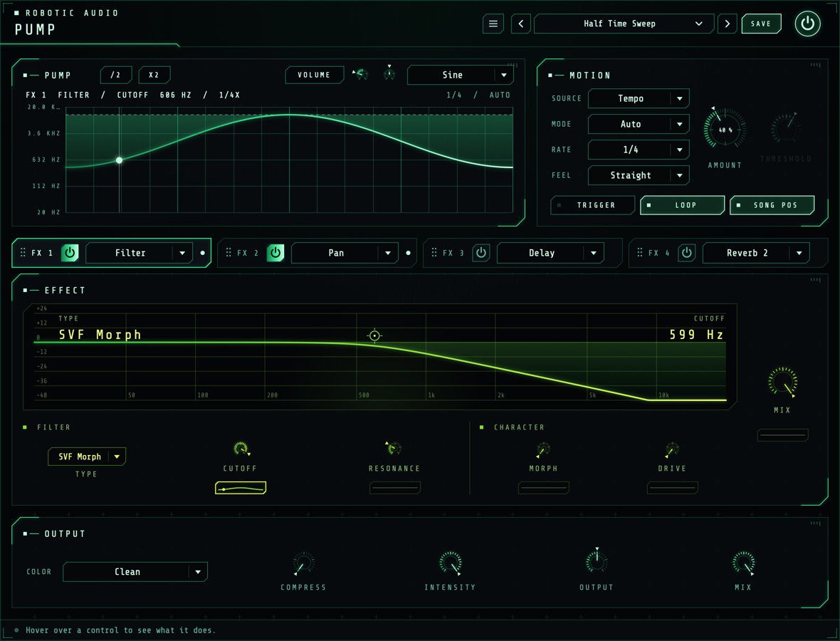
Task: Click the dot indicator right of the Pan dropdown
Action: (408, 253)
